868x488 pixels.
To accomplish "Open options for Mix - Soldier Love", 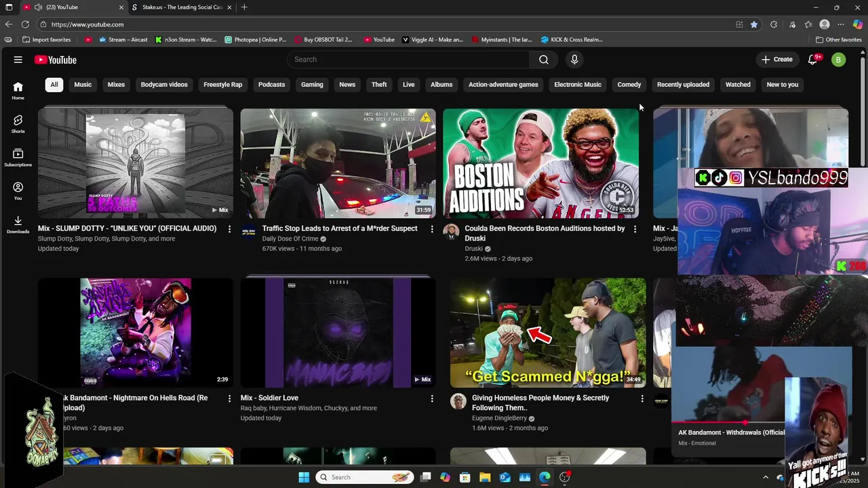I will (432, 399).
